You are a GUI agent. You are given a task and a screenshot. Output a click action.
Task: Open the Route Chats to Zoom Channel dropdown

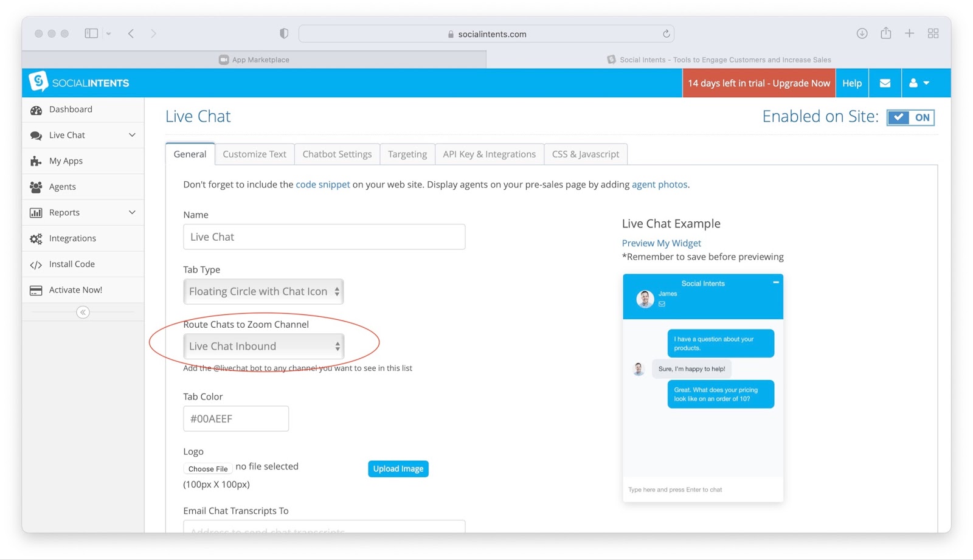(x=263, y=346)
